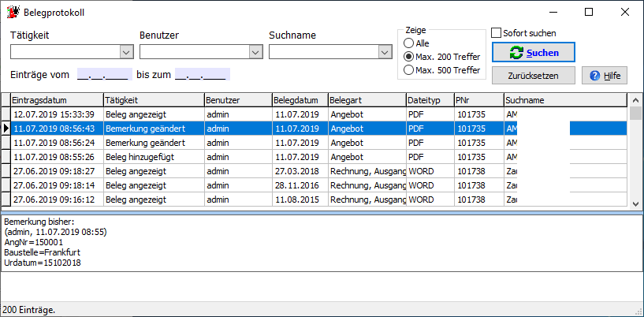The image size is (644, 317).
Task: Click the current row arrow indicator
Action: click(x=6, y=129)
